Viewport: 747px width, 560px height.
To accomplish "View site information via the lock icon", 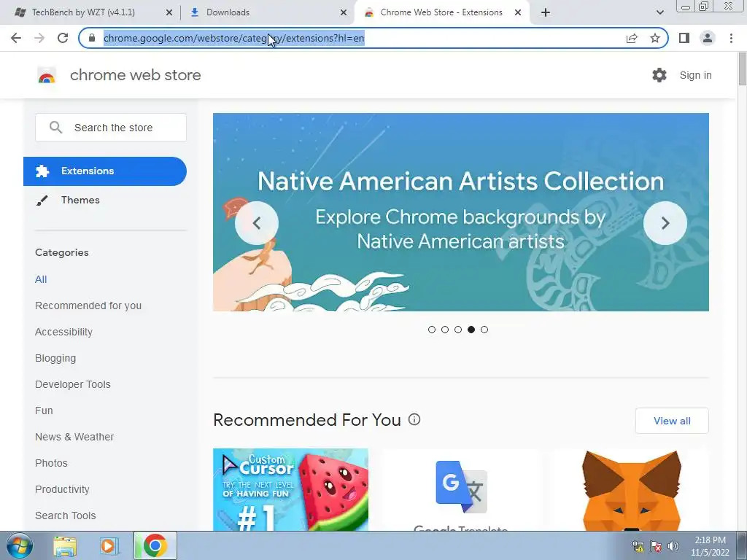I will pyautogui.click(x=92, y=38).
